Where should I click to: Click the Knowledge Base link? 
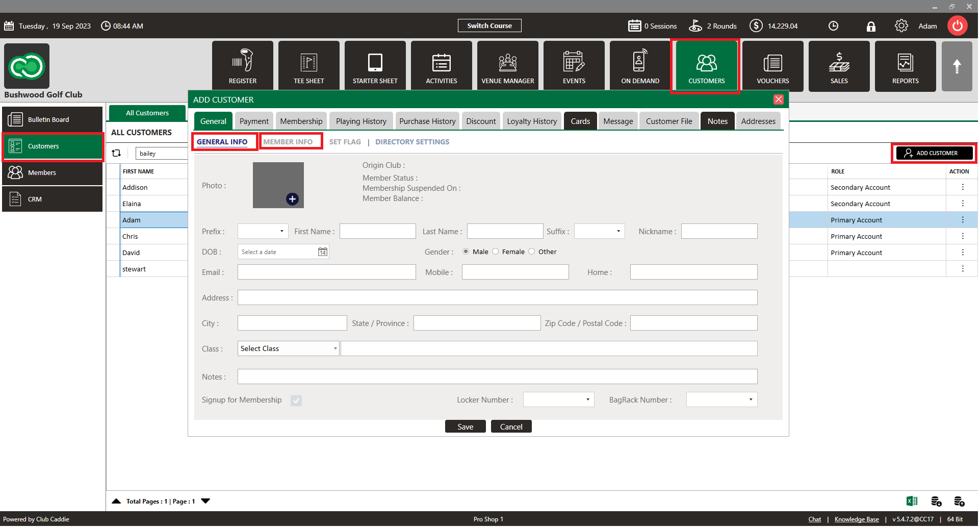[857, 519]
